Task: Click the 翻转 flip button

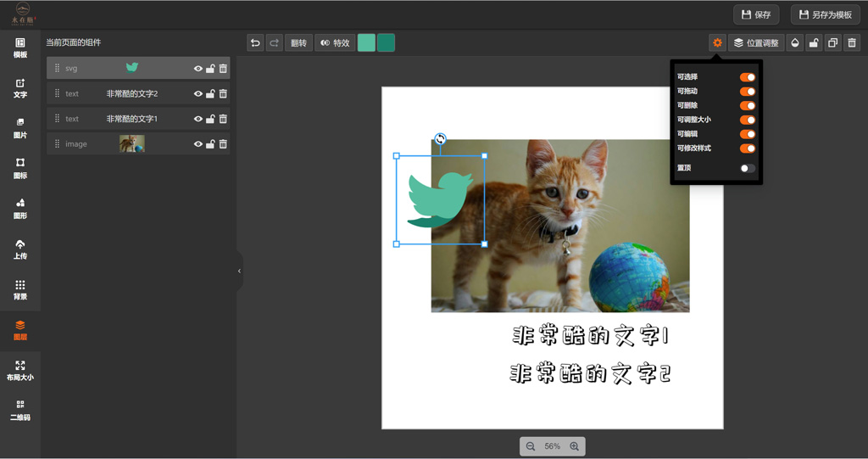Action: point(298,42)
